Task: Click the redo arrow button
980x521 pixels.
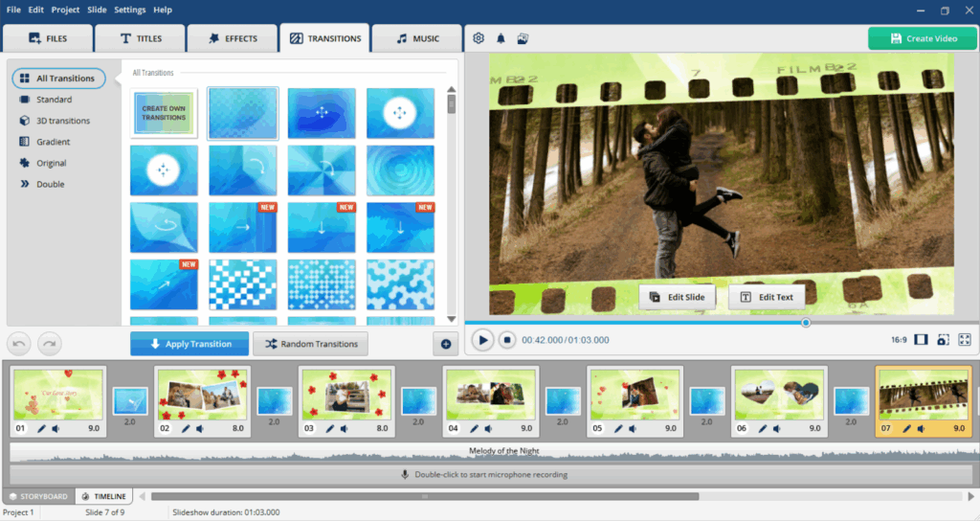Action: coord(49,343)
